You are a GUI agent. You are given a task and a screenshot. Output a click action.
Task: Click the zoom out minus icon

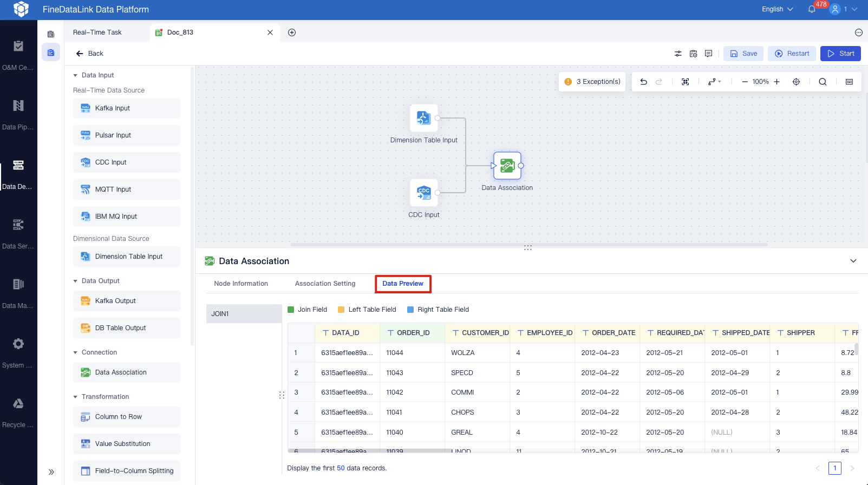[x=745, y=82]
